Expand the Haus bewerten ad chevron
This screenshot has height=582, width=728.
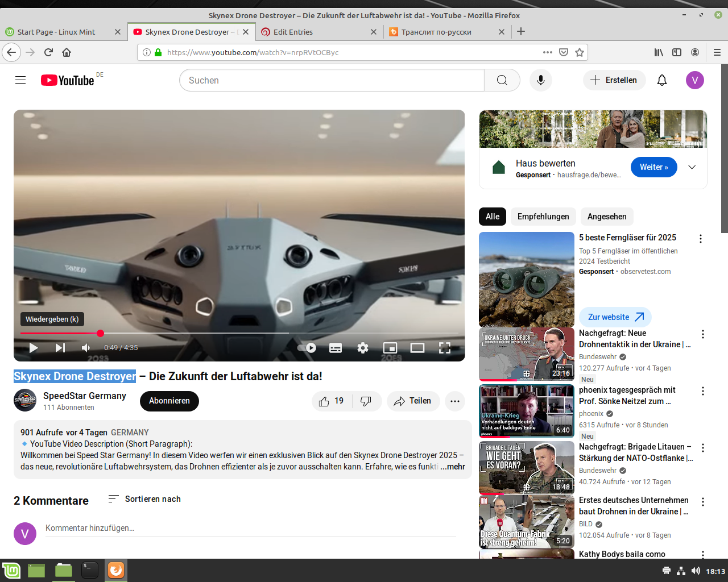click(692, 167)
